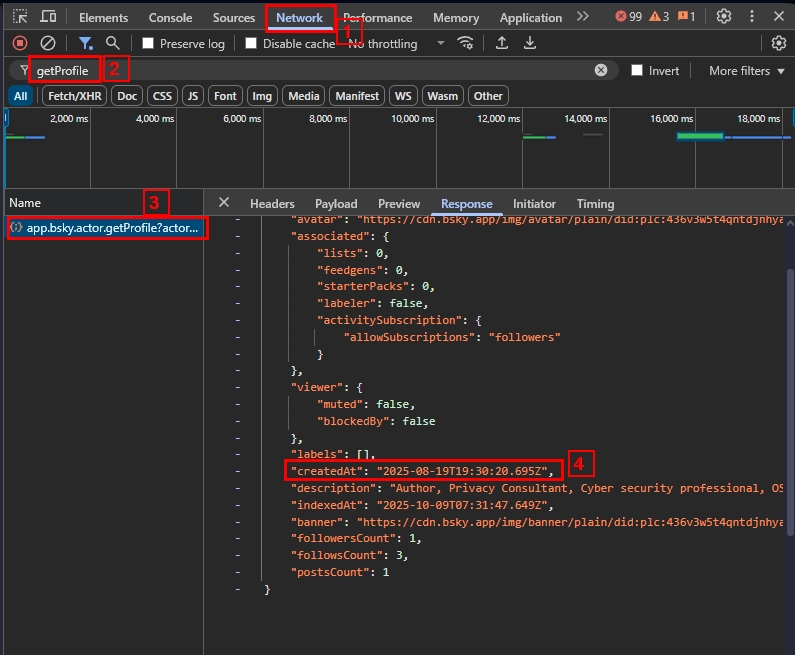Toggle the network filter funnel icon
Viewport: 795px width, 655px height.
(86, 44)
